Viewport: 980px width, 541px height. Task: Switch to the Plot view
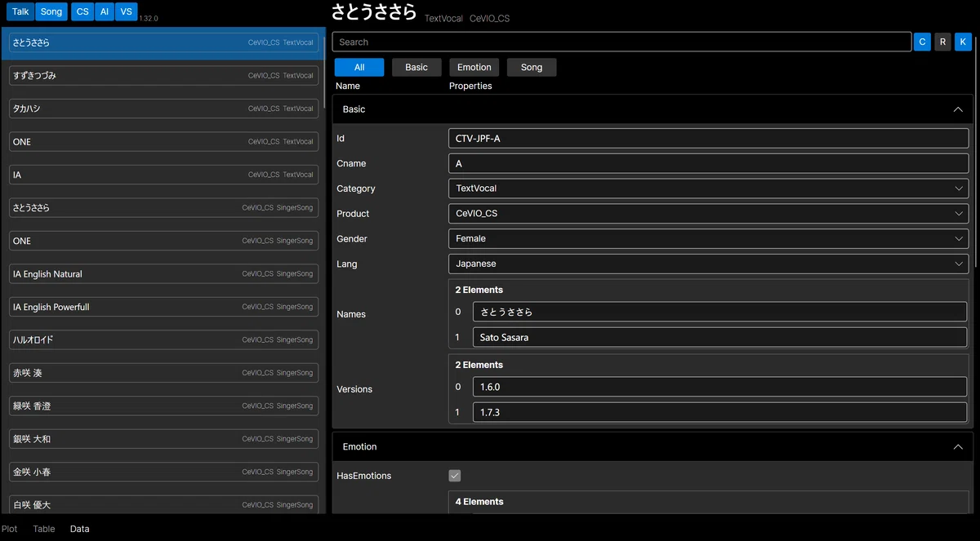(x=10, y=529)
